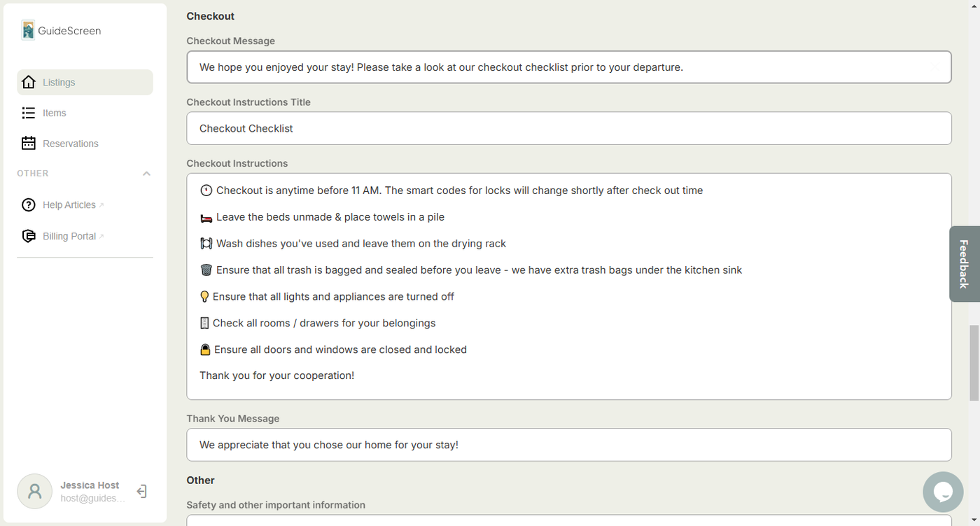Click the logout icon beside Jessica Host
The image size is (980, 526).
click(x=141, y=492)
